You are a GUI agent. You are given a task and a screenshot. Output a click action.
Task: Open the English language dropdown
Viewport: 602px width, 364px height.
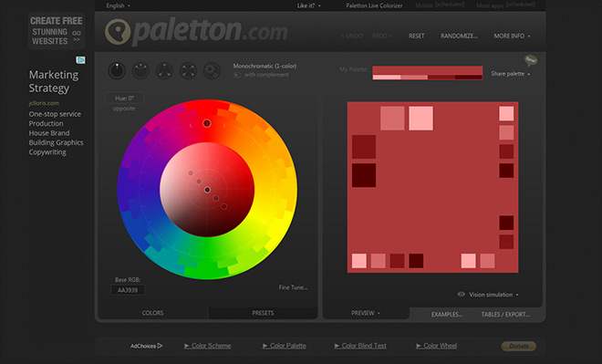pos(118,5)
